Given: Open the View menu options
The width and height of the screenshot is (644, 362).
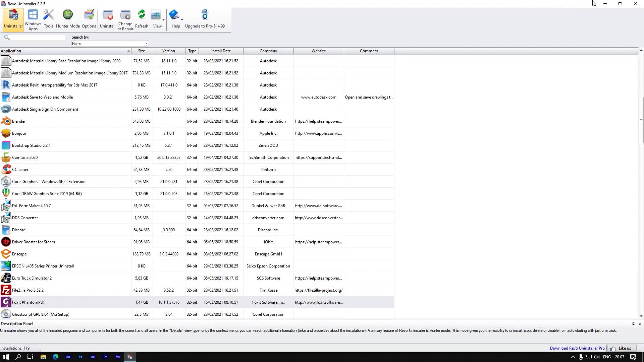Looking at the screenshot, I should tap(157, 19).
